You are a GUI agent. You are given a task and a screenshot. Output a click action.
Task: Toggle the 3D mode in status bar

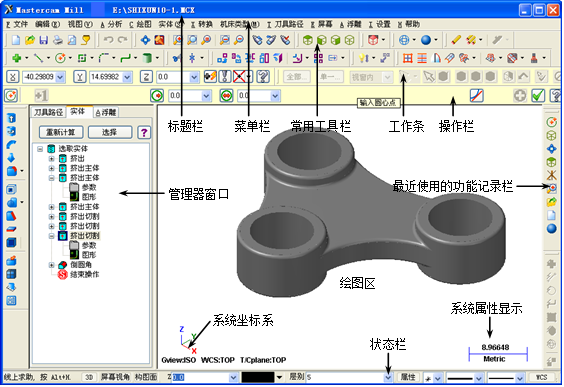tap(89, 377)
